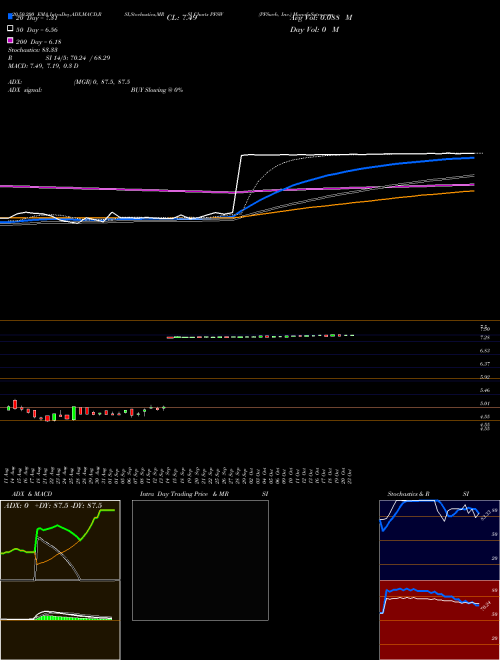This screenshot has height=660, width=500.
Task: Click the 'Intra Day Trading Price & MR' title
Action: (x=184, y=494)
